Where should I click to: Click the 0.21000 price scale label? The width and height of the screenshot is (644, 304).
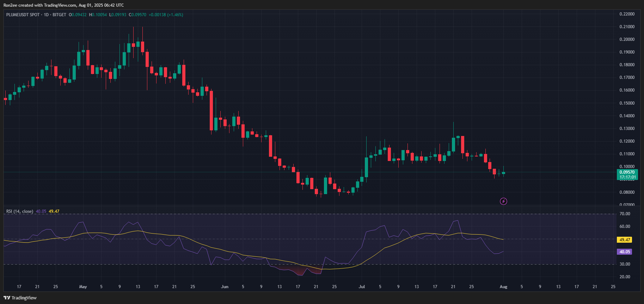point(627,27)
